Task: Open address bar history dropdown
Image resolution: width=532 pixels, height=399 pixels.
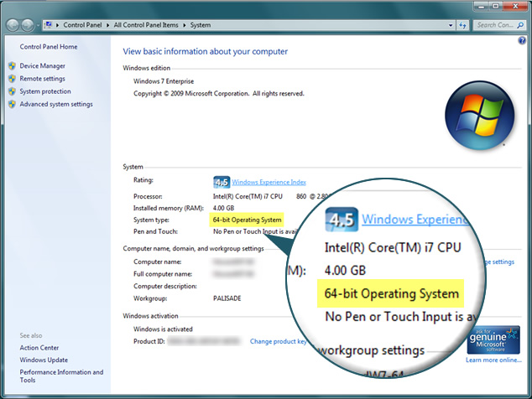Action: (x=451, y=25)
